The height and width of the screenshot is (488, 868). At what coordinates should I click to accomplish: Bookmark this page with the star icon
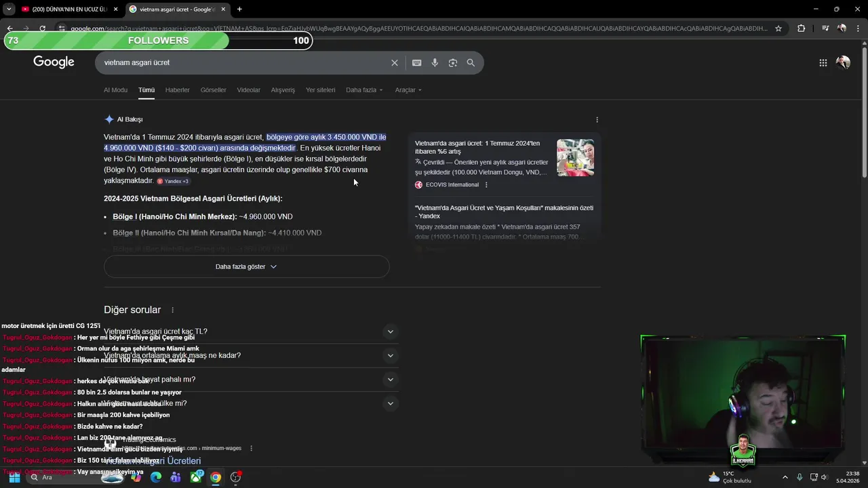point(778,28)
